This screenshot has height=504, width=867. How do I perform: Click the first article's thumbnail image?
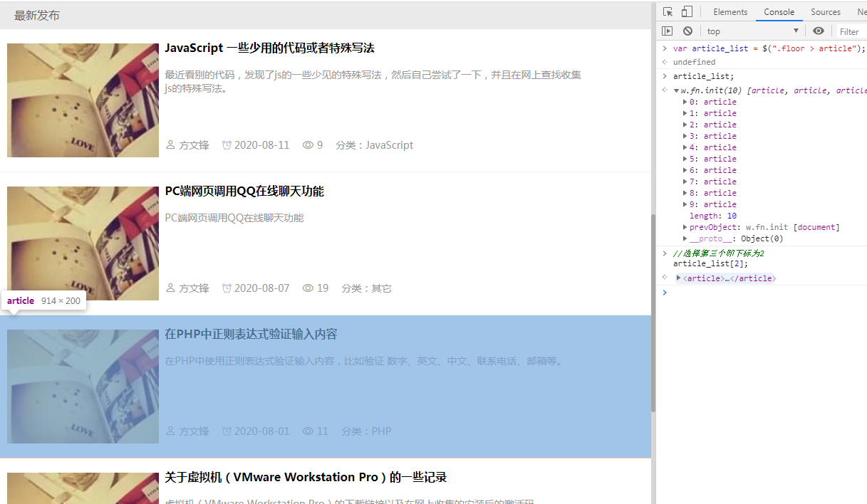pyautogui.click(x=83, y=100)
